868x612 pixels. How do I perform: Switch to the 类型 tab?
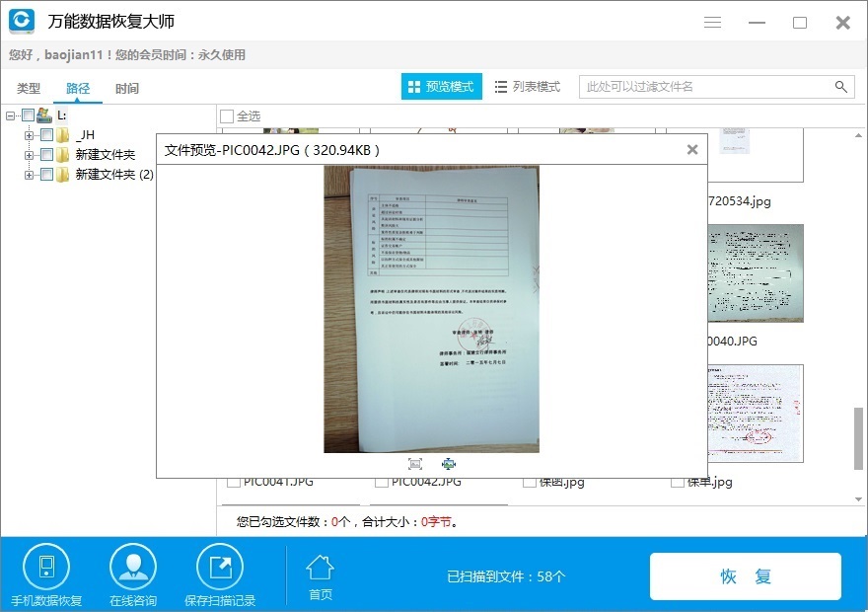(x=29, y=88)
